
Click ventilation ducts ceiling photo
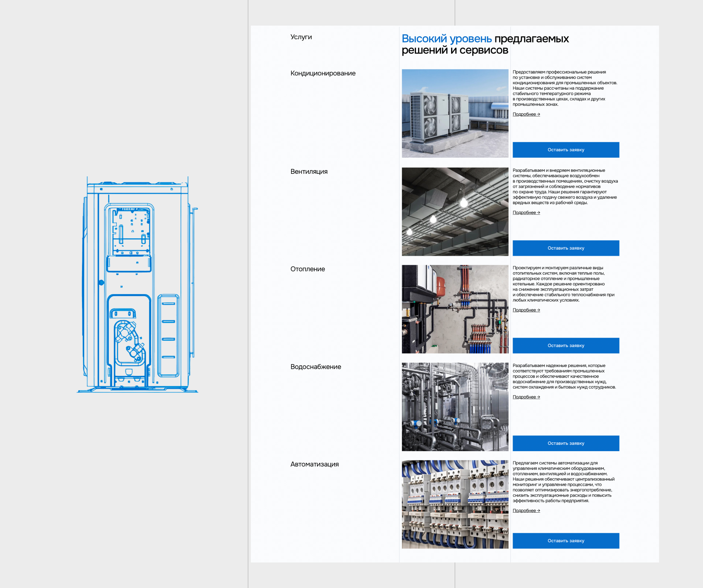click(x=455, y=211)
